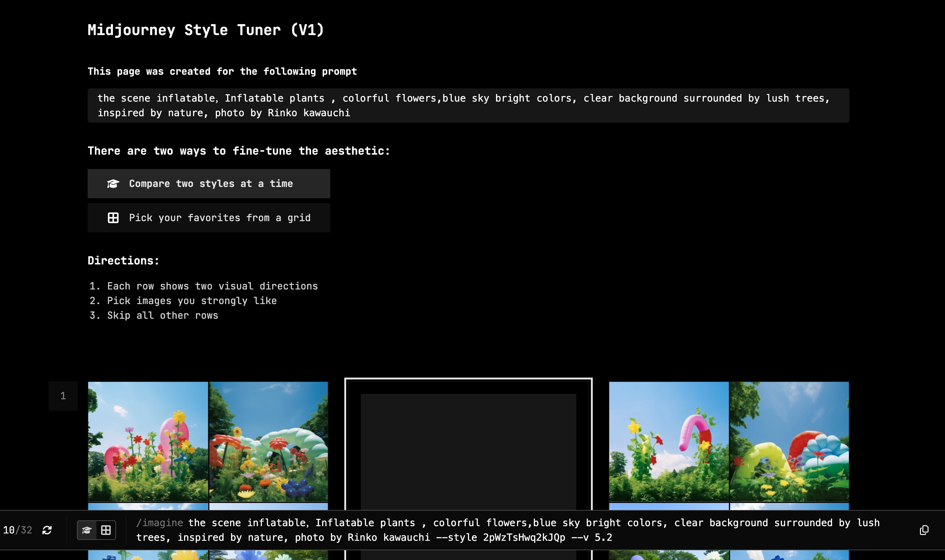The image size is (945, 560).
Task: Choose the red and green inflatable arch image
Action: [789, 441]
